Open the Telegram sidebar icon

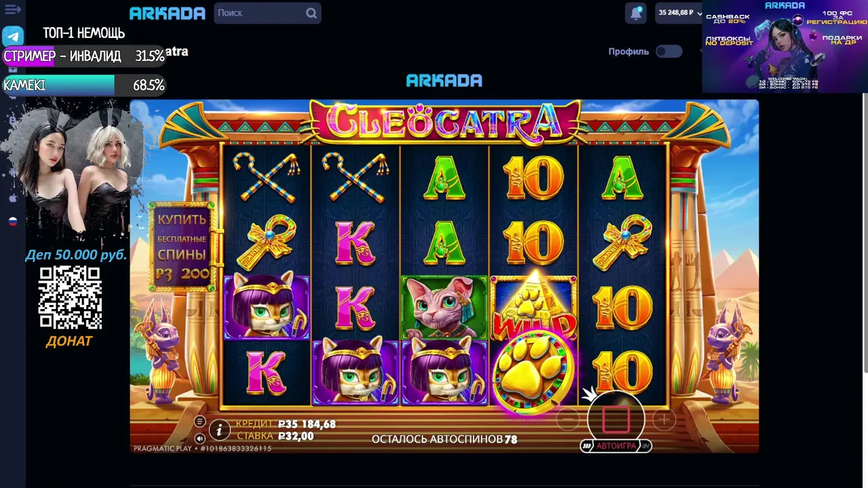click(x=13, y=37)
